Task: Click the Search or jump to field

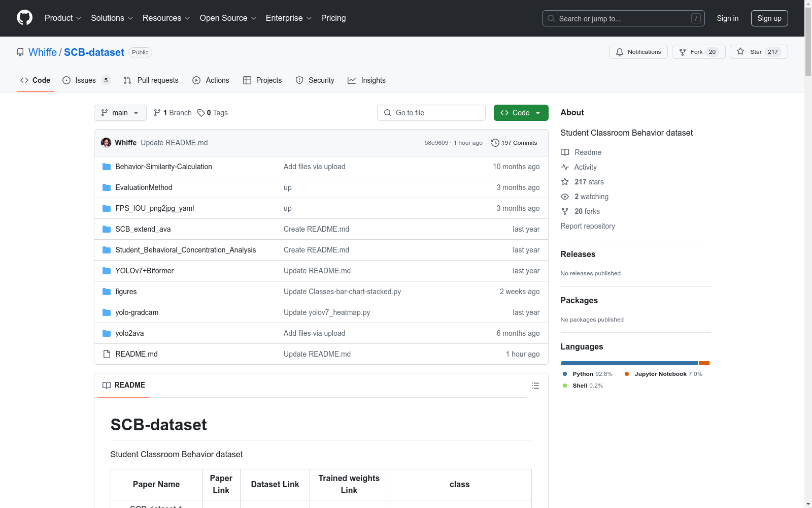Action: pos(624,18)
